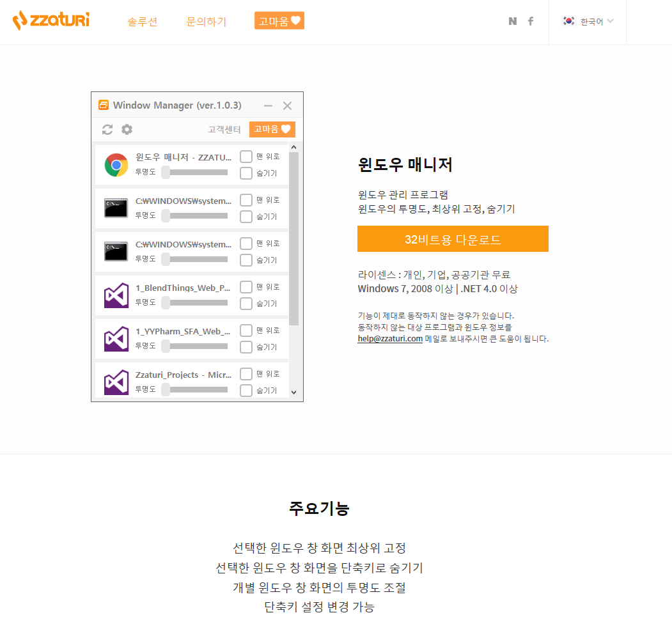Click the Visual Studio icon for 1_YYPharm_SFA_Web
This screenshot has height=622, width=672.
116,339
